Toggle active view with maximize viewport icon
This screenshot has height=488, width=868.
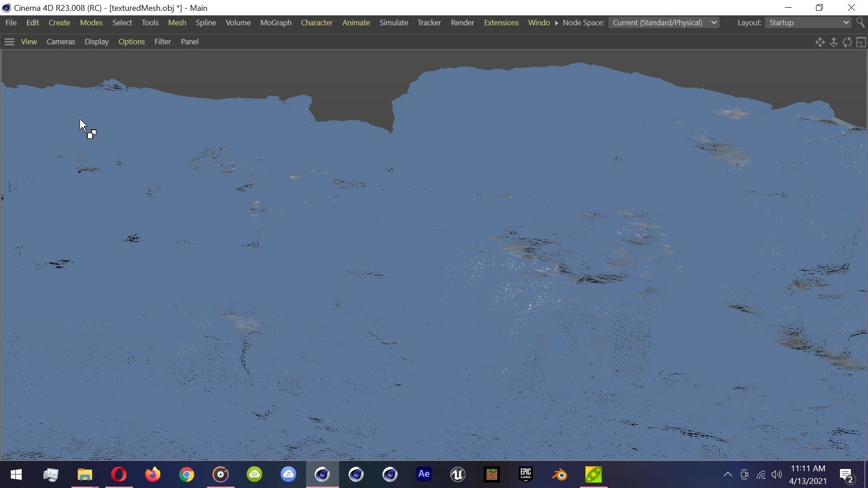point(861,42)
